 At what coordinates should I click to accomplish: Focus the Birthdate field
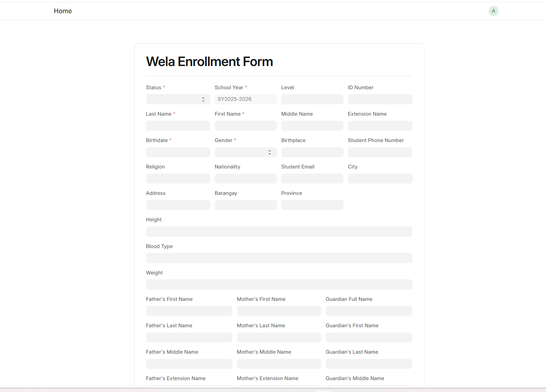(x=178, y=152)
